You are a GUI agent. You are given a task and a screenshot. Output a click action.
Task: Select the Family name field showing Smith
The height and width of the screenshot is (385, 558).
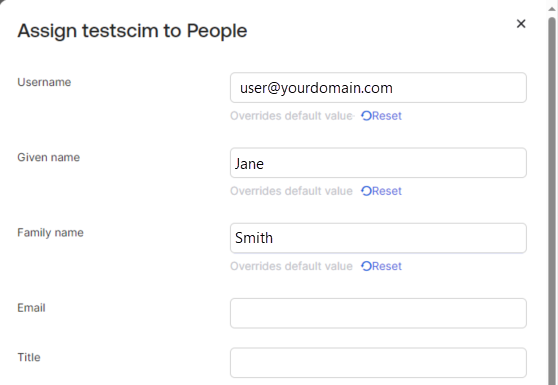[378, 238]
